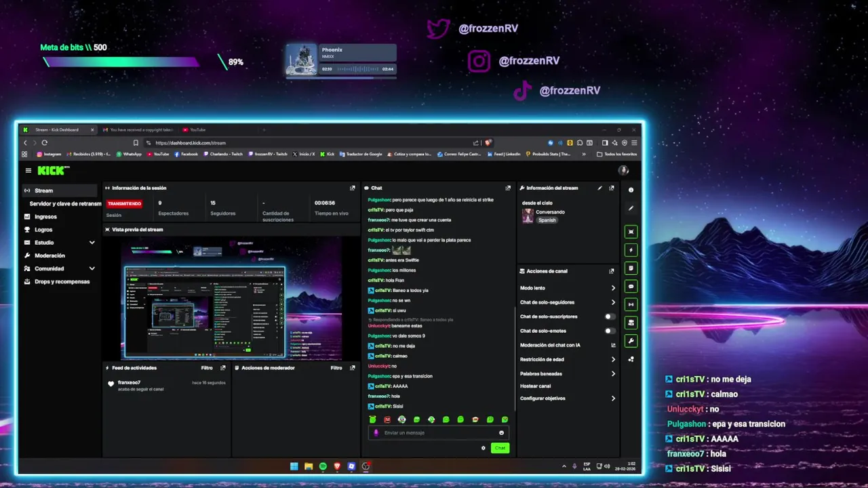Click the first green emote in chat bar
868x488 pixels.
click(x=372, y=420)
